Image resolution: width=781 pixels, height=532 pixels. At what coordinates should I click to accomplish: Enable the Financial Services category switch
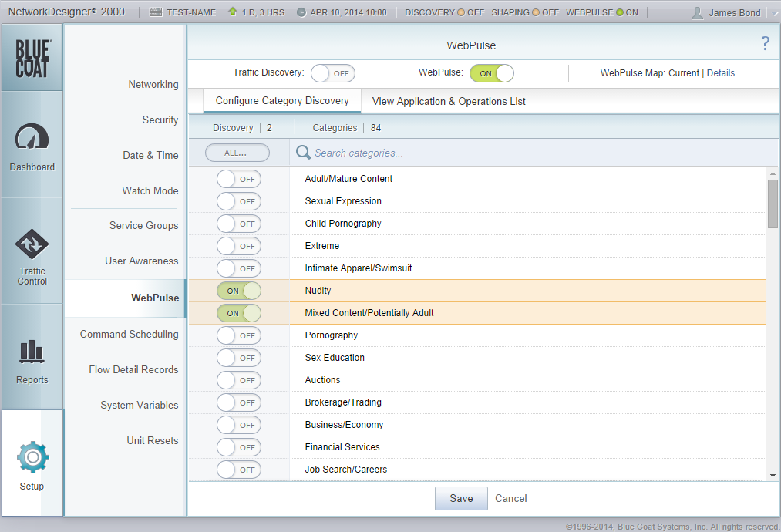(x=238, y=448)
